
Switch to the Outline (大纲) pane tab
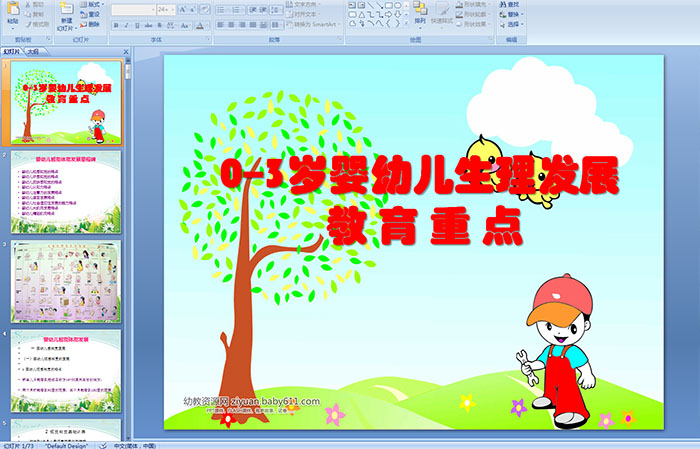33,52
